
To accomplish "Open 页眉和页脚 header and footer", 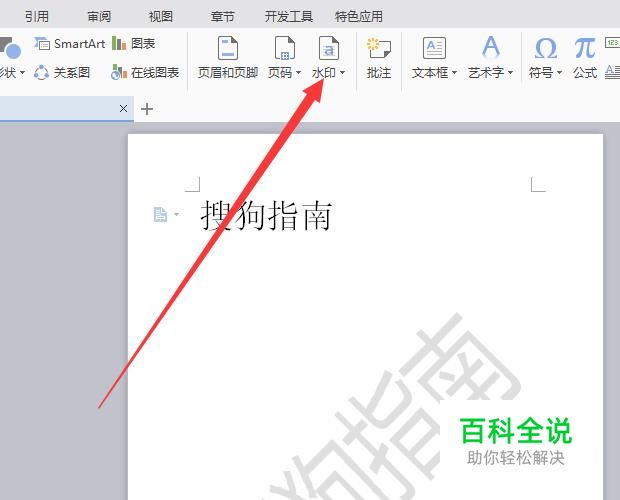I will click(x=228, y=57).
